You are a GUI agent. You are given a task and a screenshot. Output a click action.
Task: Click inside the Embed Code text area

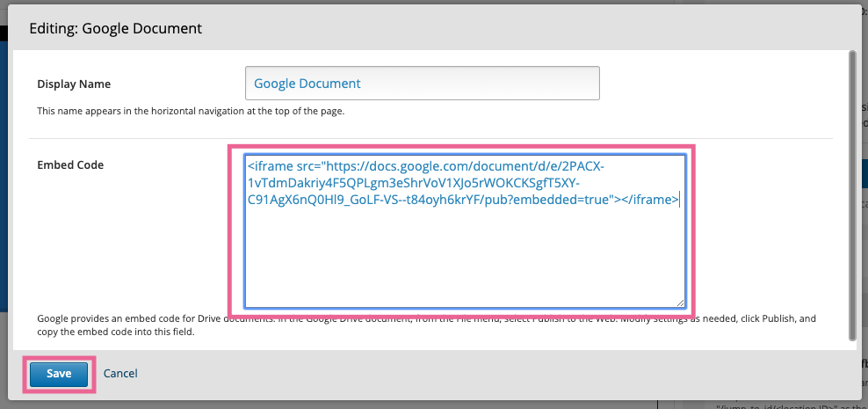tap(465, 231)
